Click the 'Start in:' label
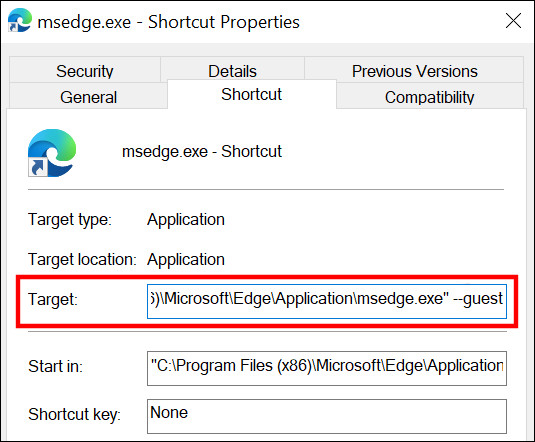Image resolution: width=535 pixels, height=442 pixels. (55, 366)
